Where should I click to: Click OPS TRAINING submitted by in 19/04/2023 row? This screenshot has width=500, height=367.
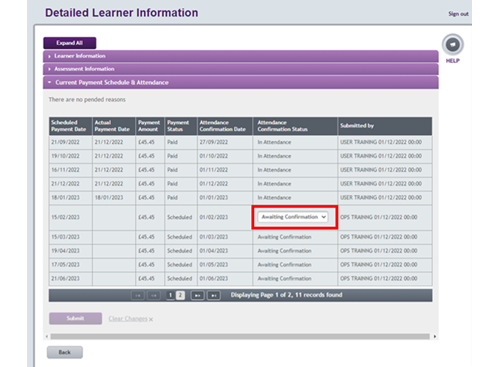(379, 251)
